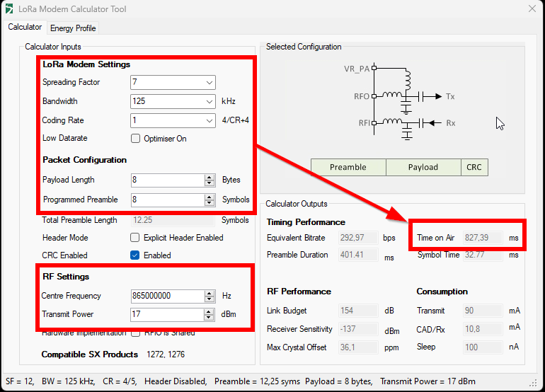Viewport: 545px width, 392px height.
Task: Lower Transmit Power with down arrow
Action: (210, 318)
